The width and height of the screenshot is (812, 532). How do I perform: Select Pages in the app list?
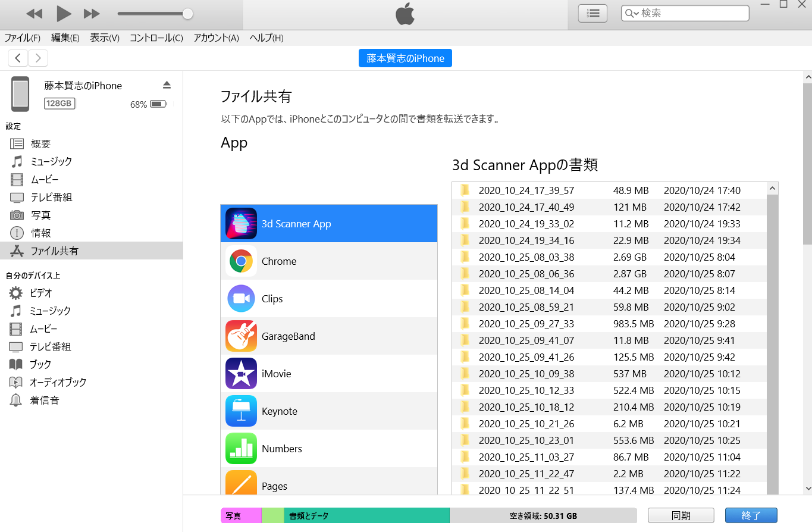coord(329,481)
